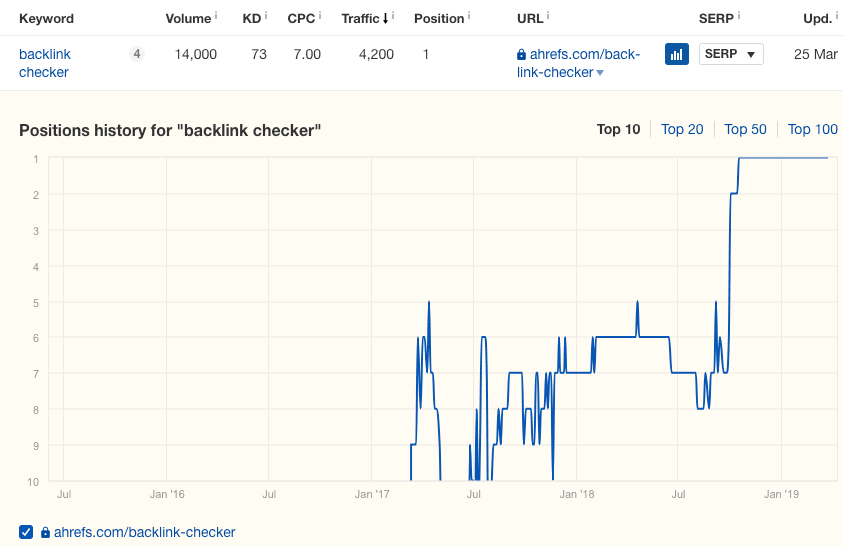
Task: Sort by the Traffic column header
Action: click(360, 18)
